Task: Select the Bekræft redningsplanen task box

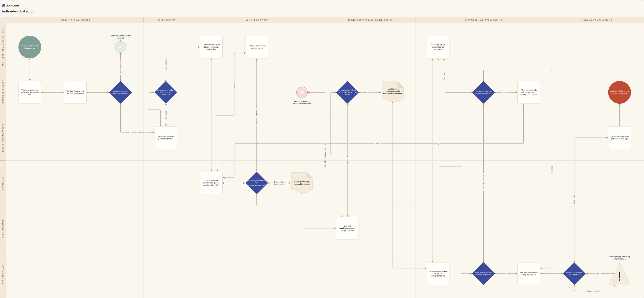Action: pos(347,228)
